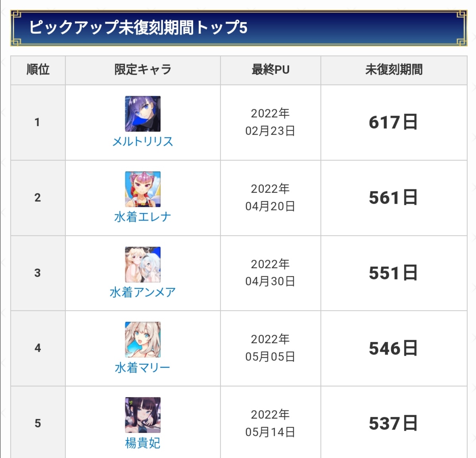Click the 限定キャラ column header

coord(143,70)
